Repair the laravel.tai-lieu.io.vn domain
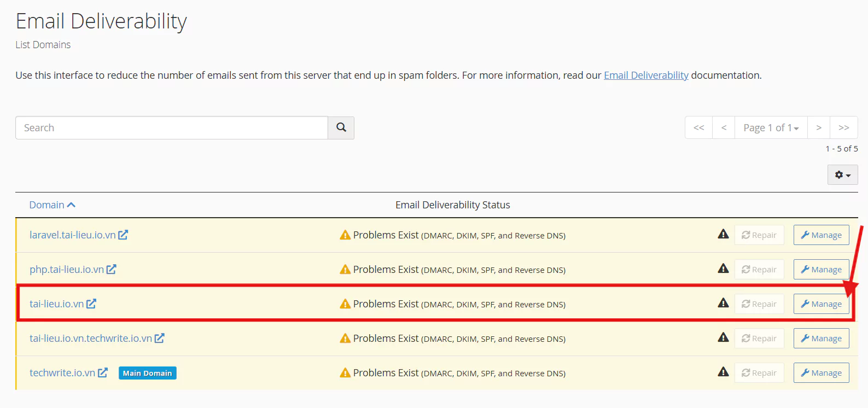Image resolution: width=868 pixels, height=408 pixels. pyautogui.click(x=759, y=235)
